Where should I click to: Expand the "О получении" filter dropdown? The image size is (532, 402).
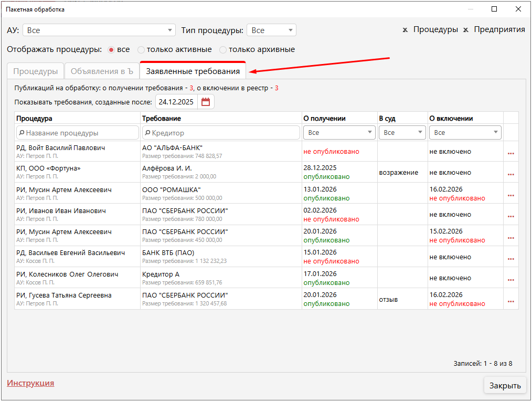(339, 133)
